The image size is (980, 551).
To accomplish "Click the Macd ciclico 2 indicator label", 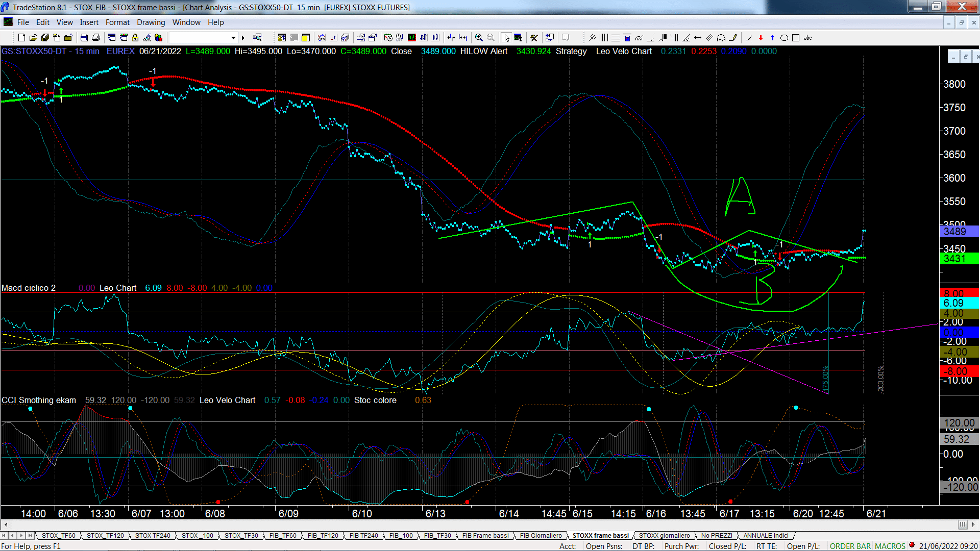I will coord(29,288).
